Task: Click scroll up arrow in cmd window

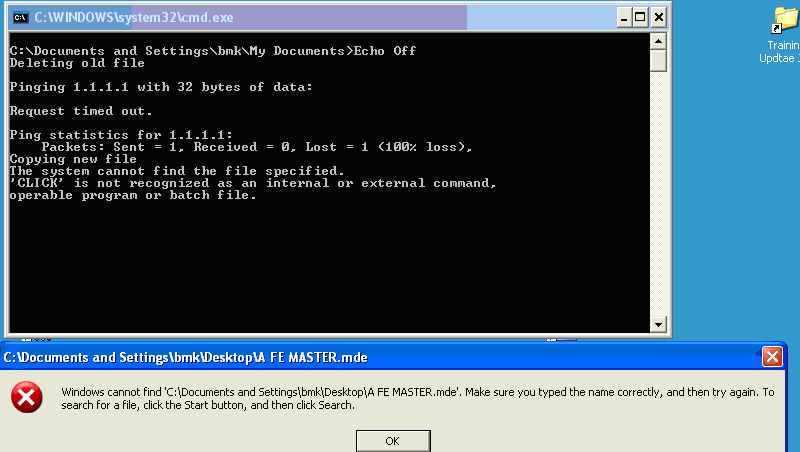Action: click(658, 41)
